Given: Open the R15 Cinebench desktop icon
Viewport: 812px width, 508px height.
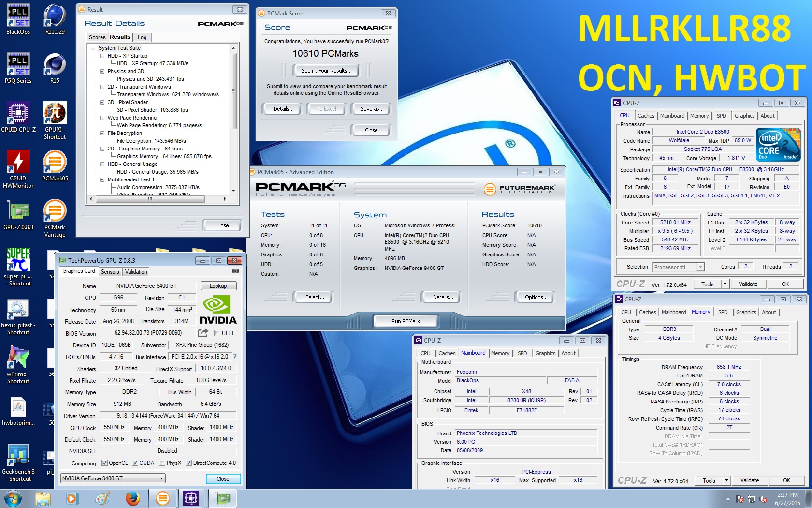Looking at the screenshot, I should 55,68.
